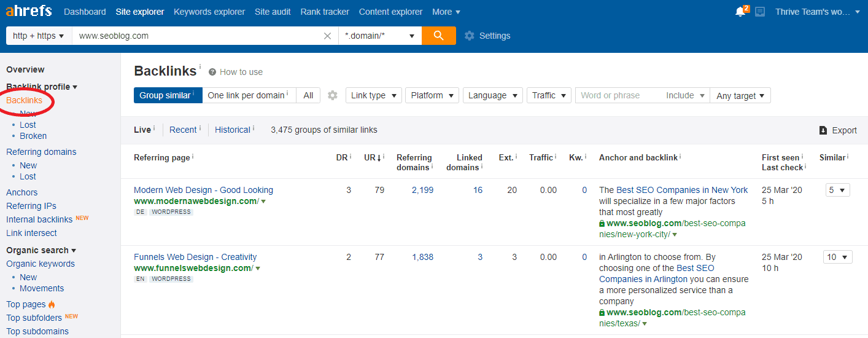Expand the funnelswebdesign.com URL arrow
The height and width of the screenshot is (338, 868).
(258, 269)
